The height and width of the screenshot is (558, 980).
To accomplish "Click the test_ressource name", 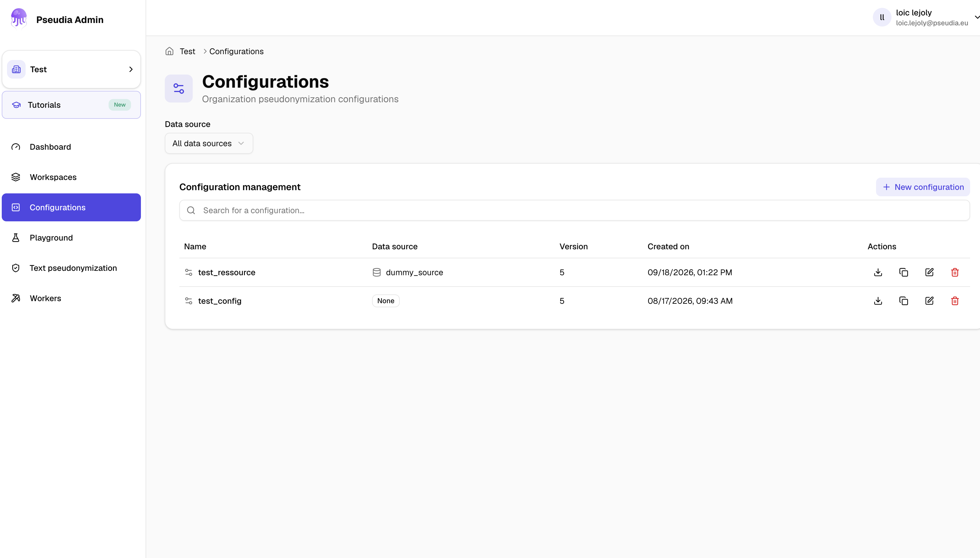I will pos(227,273).
